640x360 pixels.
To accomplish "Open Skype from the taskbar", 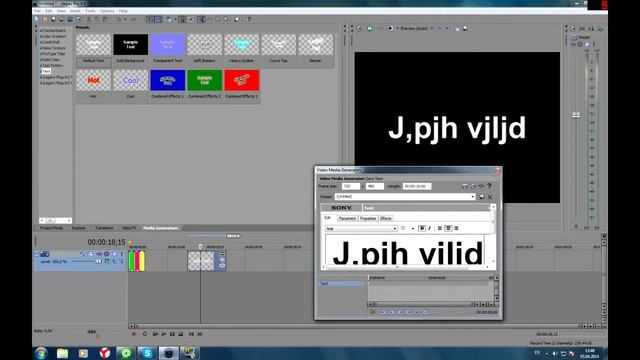I will [x=147, y=353].
